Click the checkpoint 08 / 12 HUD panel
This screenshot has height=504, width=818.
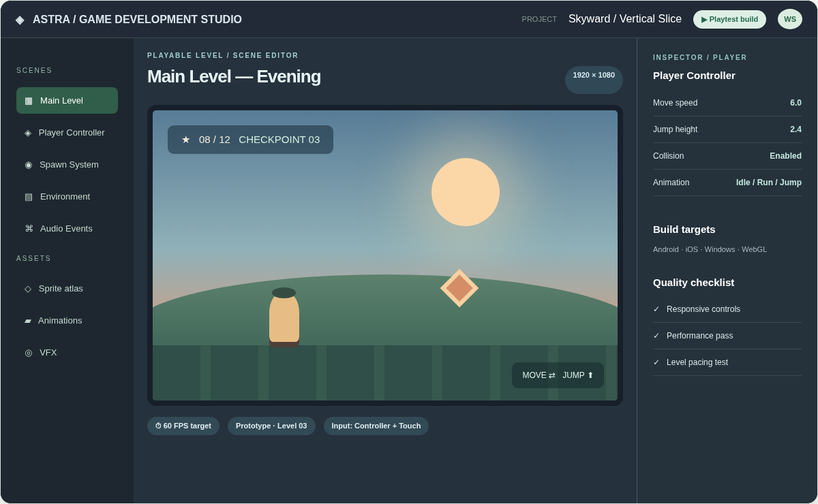coord(250,140)
